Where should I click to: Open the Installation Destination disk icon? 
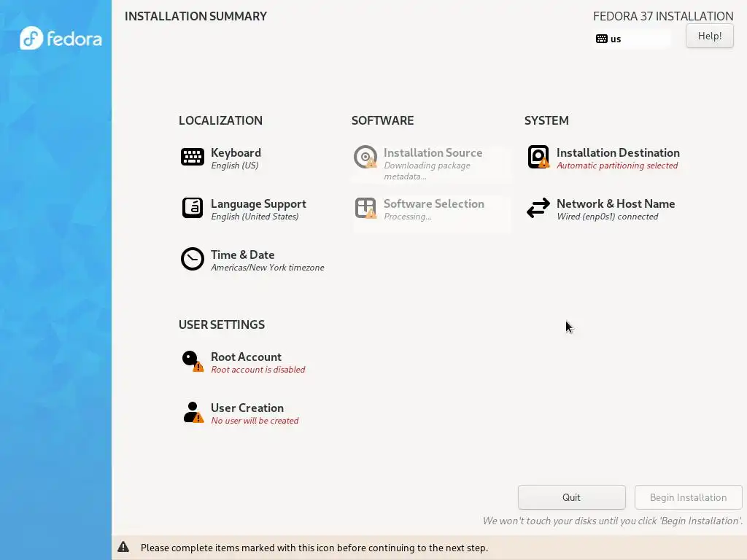pos(538,157)
